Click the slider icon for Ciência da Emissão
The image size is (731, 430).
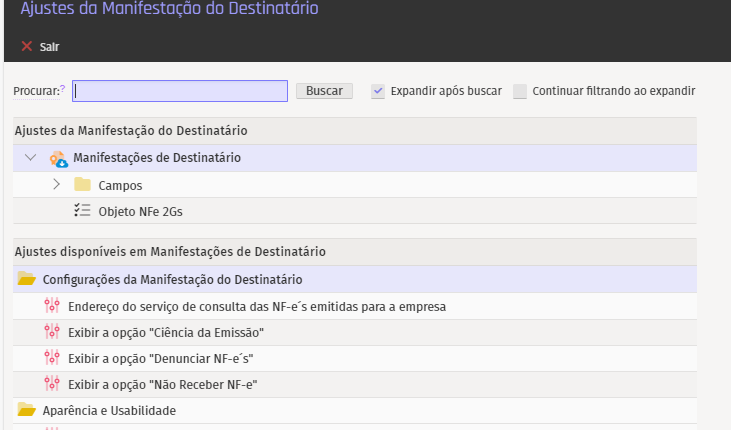coord(52,332)
